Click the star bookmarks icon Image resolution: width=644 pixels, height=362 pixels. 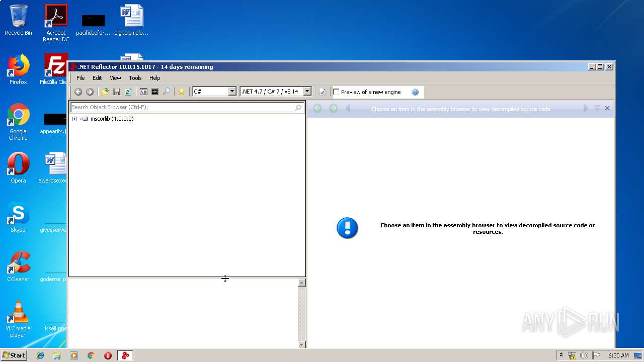pos(182,92)
